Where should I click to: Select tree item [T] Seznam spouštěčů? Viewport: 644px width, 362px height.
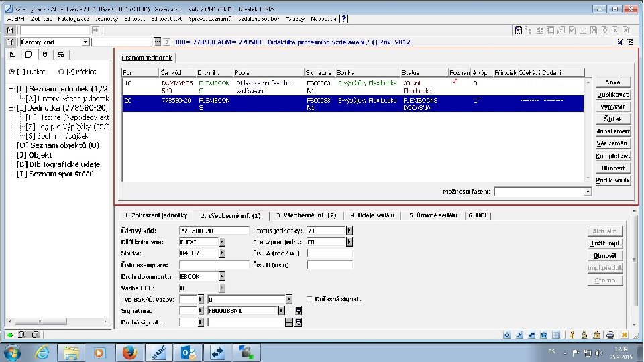pyautogui.click(x=55, y=174)
